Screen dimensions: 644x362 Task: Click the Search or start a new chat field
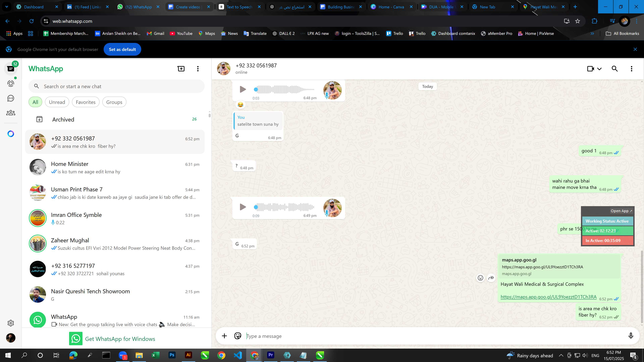[117, 86]
